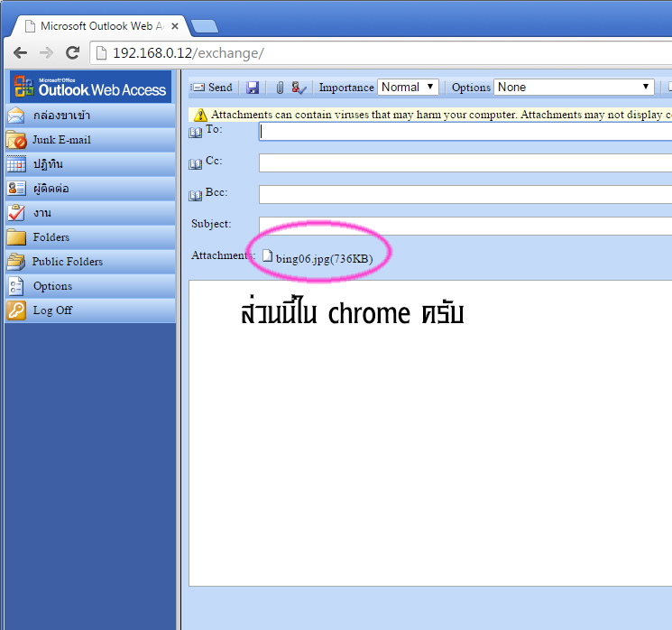Click the tasks checkmark icon in sidebar
672x630 pixels.
click(x=16, y=213)
